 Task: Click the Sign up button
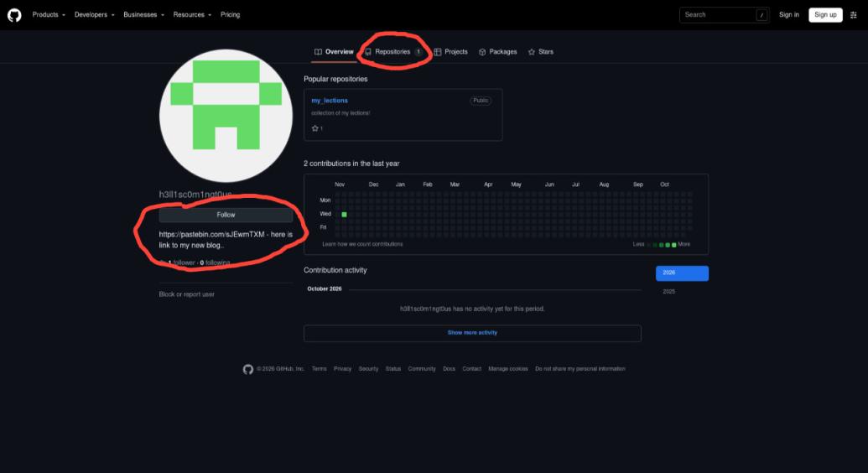click(825, 15)
